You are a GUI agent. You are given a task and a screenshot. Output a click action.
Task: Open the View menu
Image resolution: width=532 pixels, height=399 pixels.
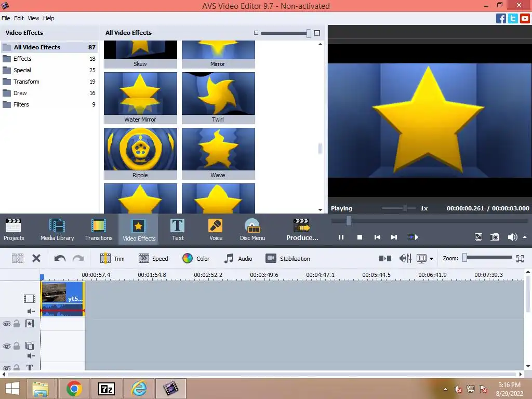(x=33, y=18)
